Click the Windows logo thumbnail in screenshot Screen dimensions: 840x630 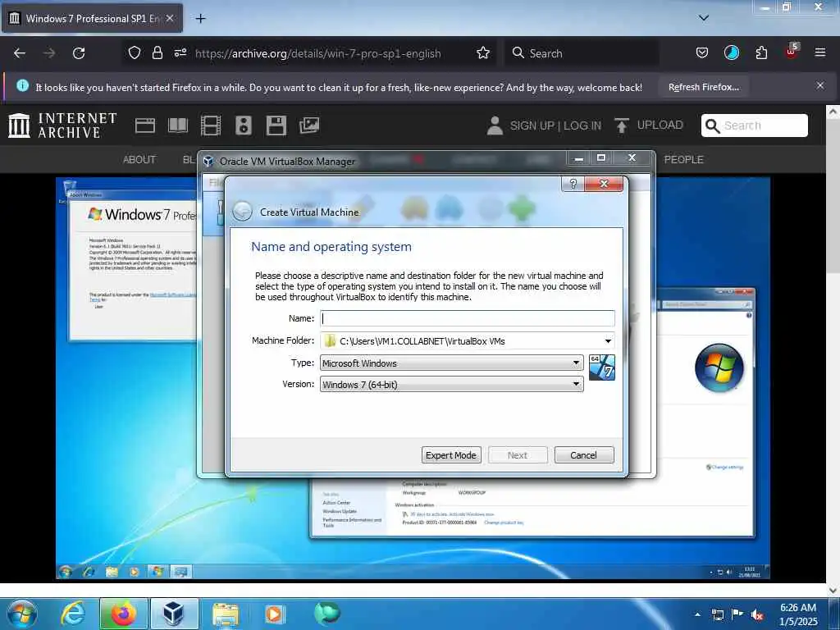pyautogui.click(x=719, y=367)
